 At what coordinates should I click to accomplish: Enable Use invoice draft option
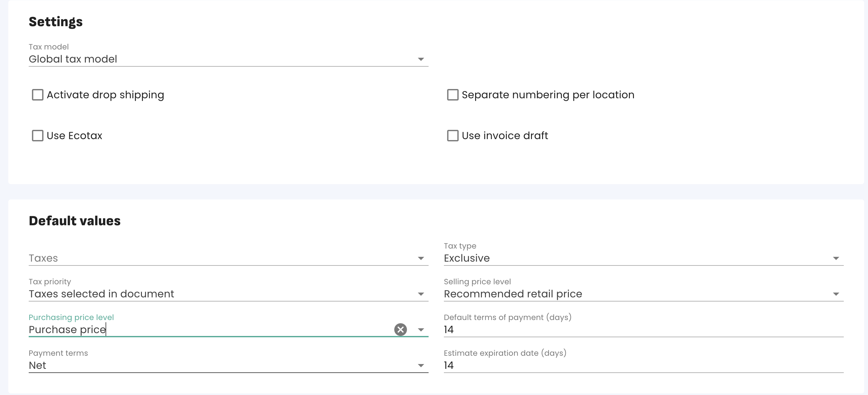[452, 136]
